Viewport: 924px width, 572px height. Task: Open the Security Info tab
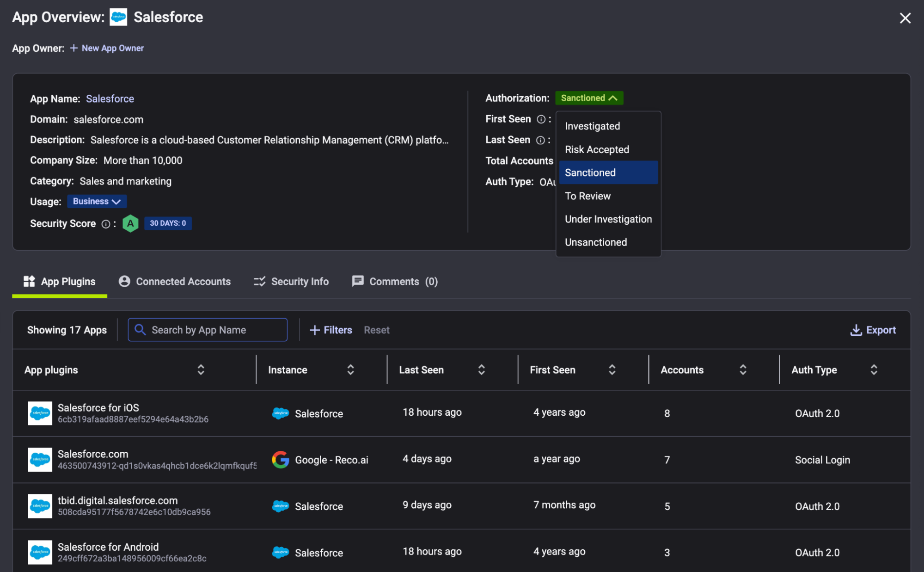(291, 282)
